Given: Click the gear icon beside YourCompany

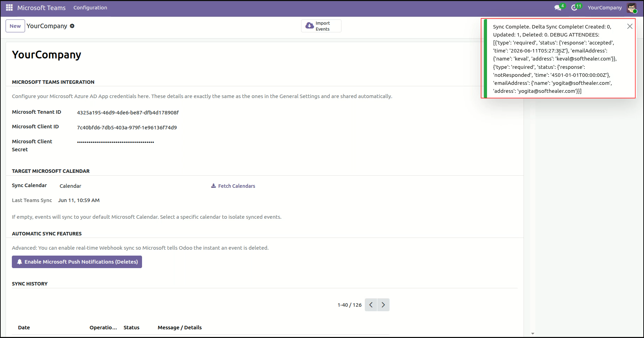Looking at the screenshot, I should [x=72, y=26].
